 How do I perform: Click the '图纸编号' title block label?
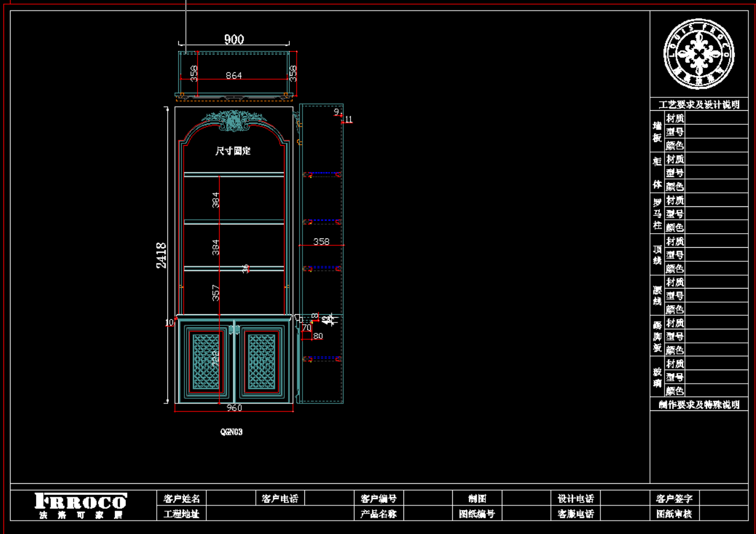tap(477, 514)
